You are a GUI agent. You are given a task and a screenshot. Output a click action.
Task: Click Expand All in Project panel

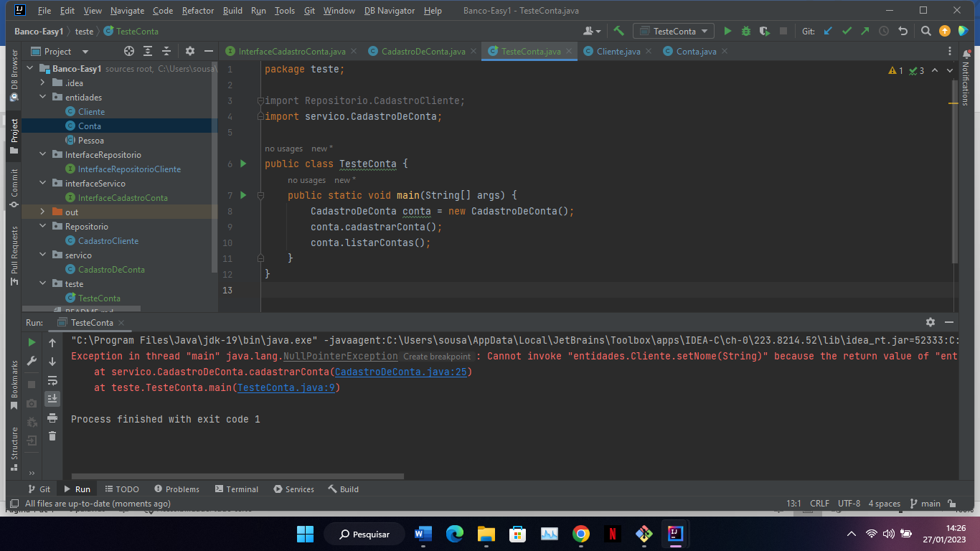pyautogui.click(x=148, y=52)
